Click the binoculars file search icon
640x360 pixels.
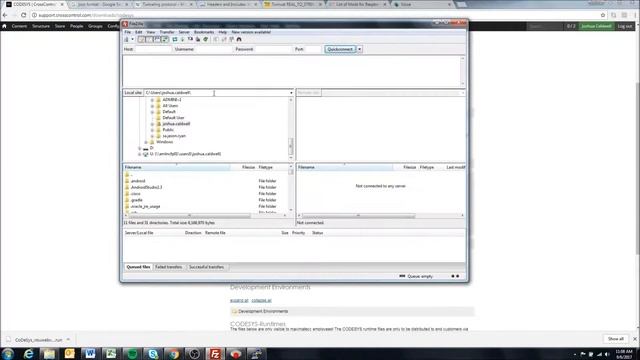239,40
